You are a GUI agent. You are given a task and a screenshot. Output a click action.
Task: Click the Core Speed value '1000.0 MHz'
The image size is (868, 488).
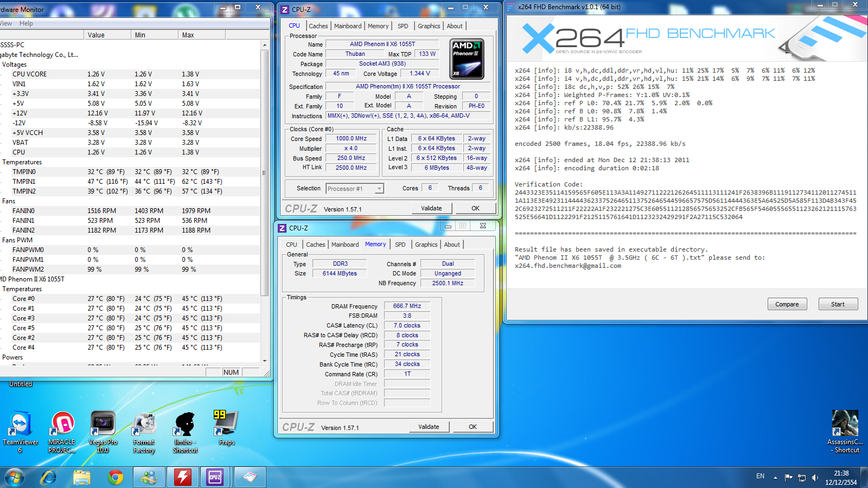pyautogui.click(x=351, y=138)
